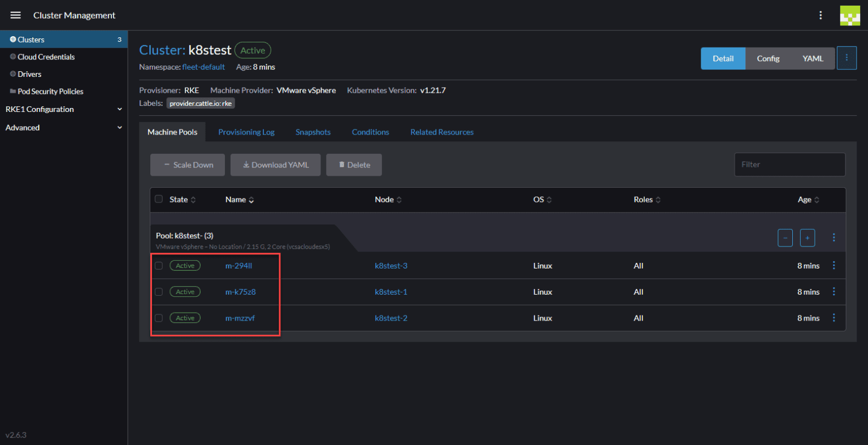Image resolution: width=868 pixels, height=445 pixels.
Task: Open kebab menu for machine m-294ll
Action: click(x=834, y=265)
